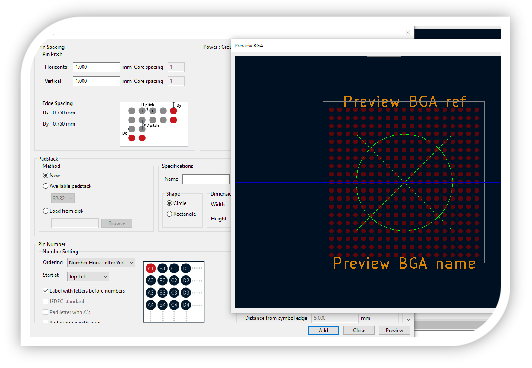Screen dimensions: 532x368
Task: Choose the Load from disk radio option
Action: pos(45,211)
